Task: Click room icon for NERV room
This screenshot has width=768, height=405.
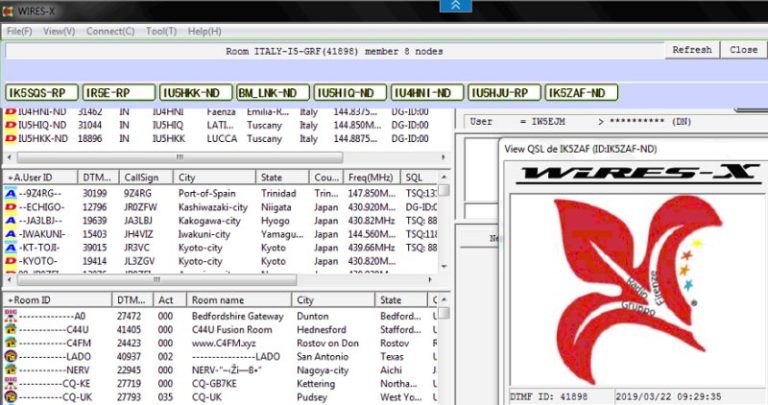Action: click(10, 370)
